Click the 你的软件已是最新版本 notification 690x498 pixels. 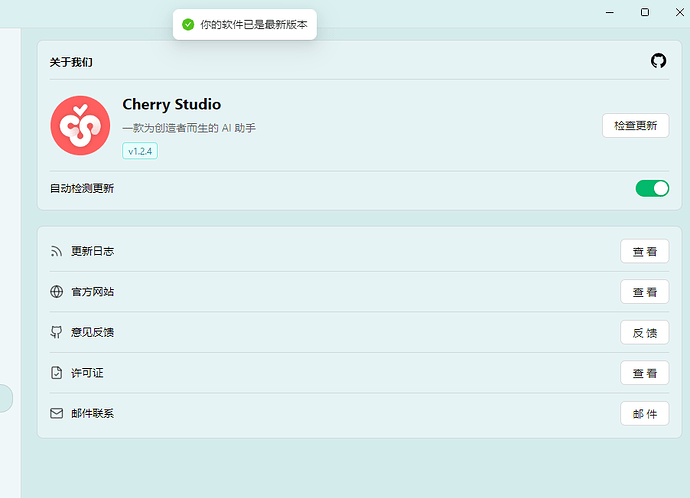[x=245, y=25]
